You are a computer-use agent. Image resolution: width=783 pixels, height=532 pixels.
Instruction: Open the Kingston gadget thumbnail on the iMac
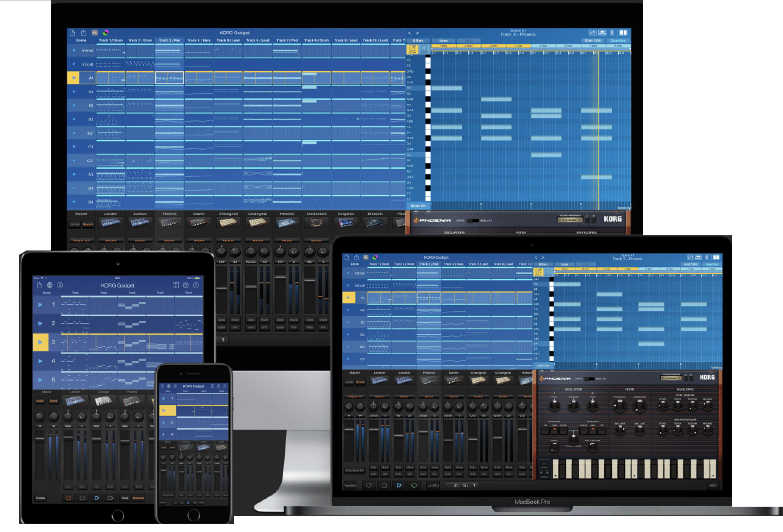pyautogui.click(x=346, y=223)
